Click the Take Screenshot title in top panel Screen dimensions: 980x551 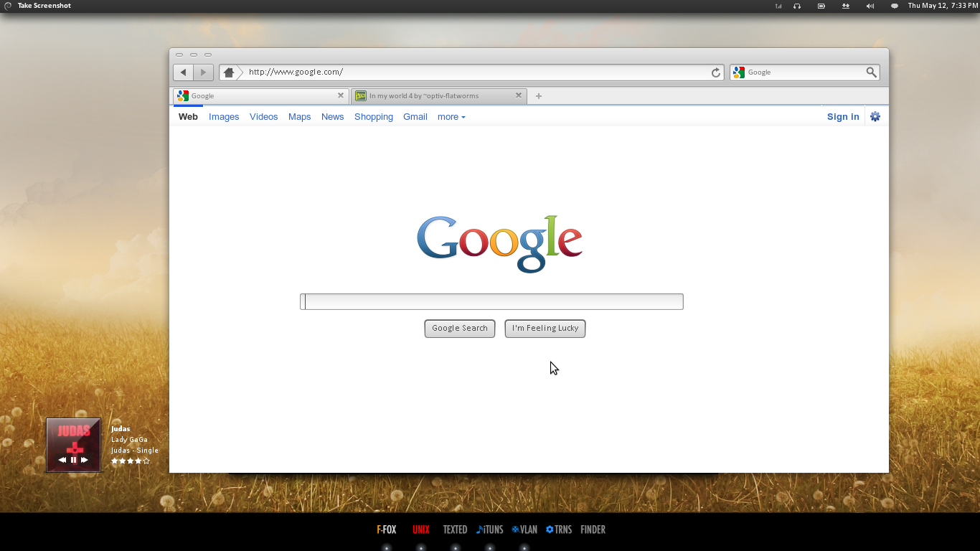click(x=44, y=6)
